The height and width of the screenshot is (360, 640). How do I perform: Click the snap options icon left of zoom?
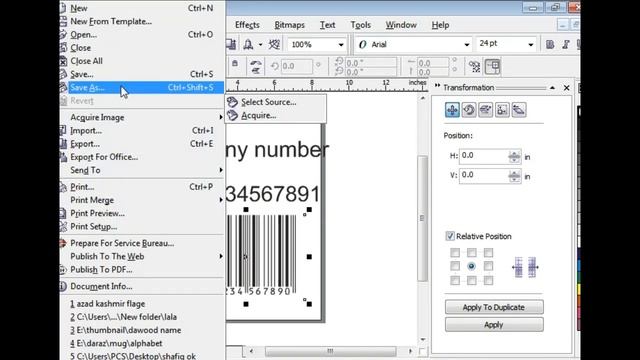click(x=274, y=44)
